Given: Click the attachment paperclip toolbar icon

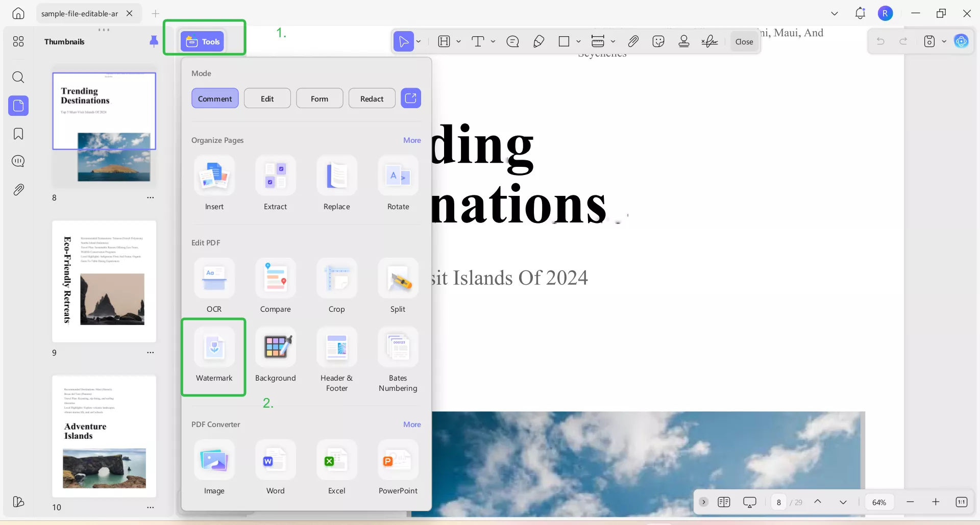Looking at the screenshot, I should pyautogui.click(x=633, y=41).
